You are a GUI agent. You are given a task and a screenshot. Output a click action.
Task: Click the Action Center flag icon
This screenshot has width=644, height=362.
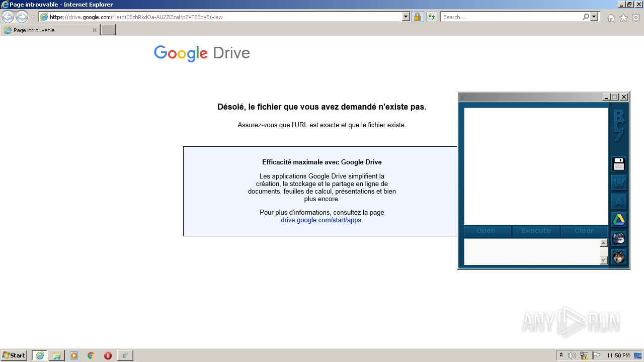[596, 355]
